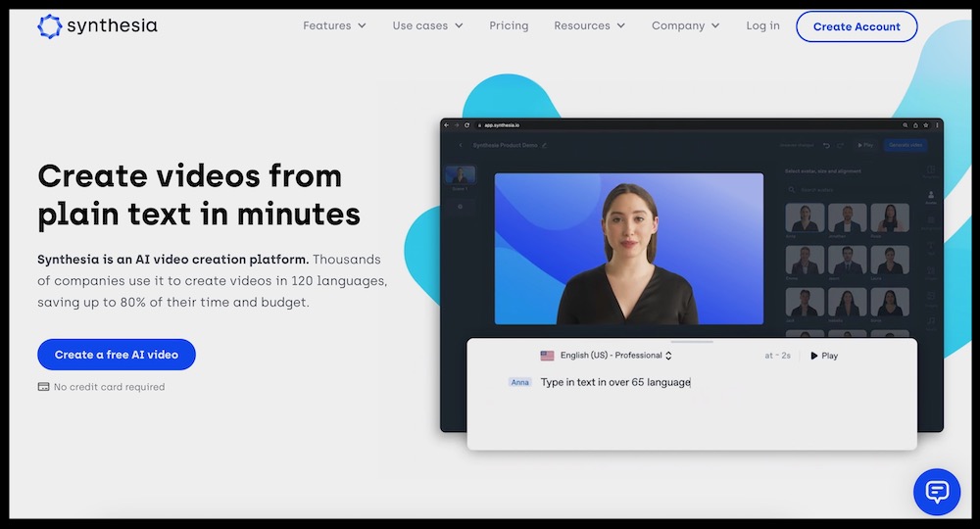Select the Jonathan avatar thumbnail
Image resolution: width=980 pixels, height=529 pixels.
tap(847, 218)
